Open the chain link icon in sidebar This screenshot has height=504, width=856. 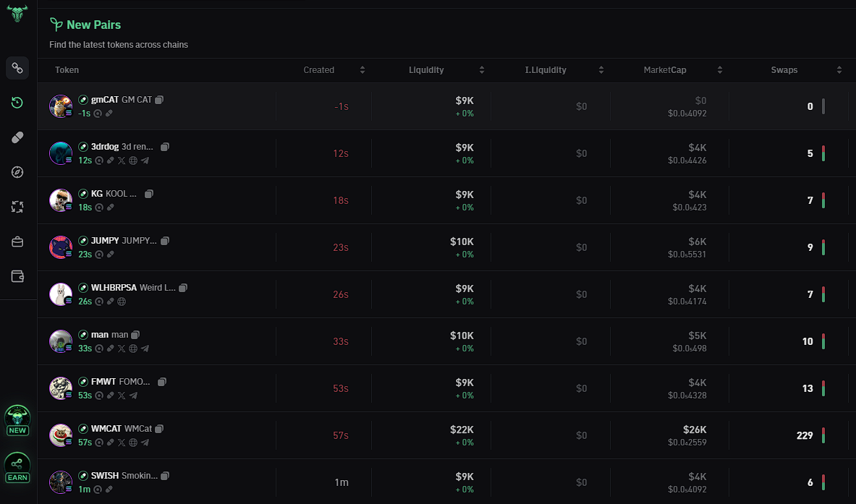click(x=17, y=68)
